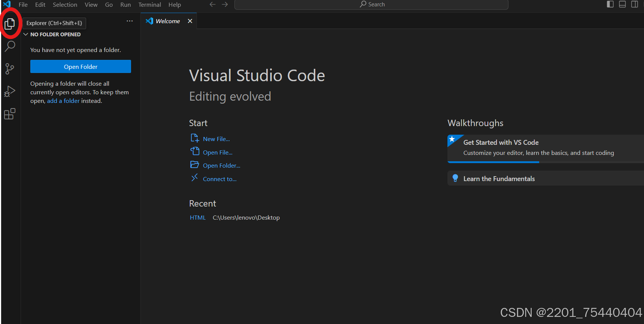
Task: Open the Edit menu
Action: point(40,4)
